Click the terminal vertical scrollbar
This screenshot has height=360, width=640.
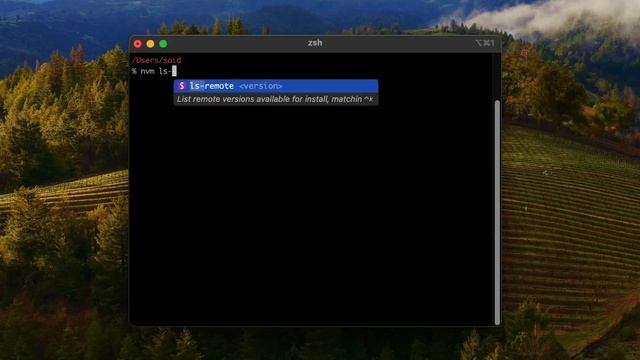(x=497, y=212)
